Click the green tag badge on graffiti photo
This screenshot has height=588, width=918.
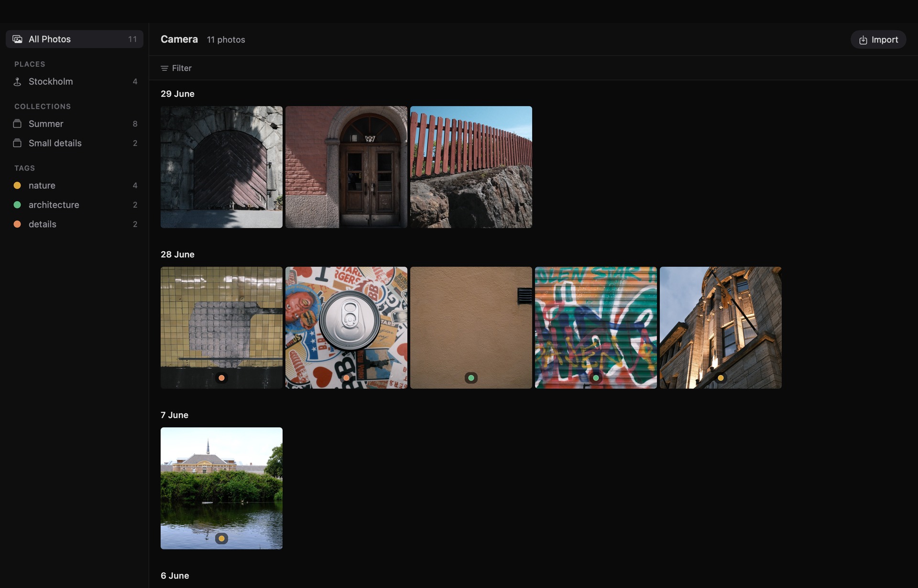596,378
